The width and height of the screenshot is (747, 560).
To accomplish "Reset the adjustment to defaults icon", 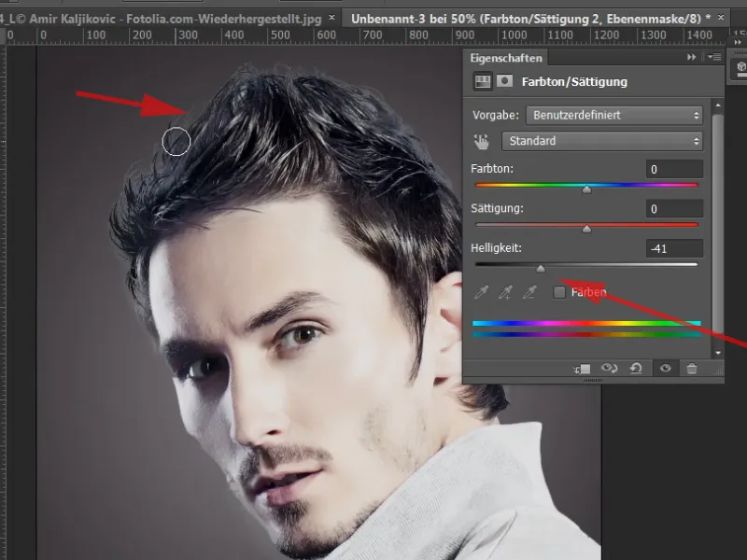I will pos(636,368).
